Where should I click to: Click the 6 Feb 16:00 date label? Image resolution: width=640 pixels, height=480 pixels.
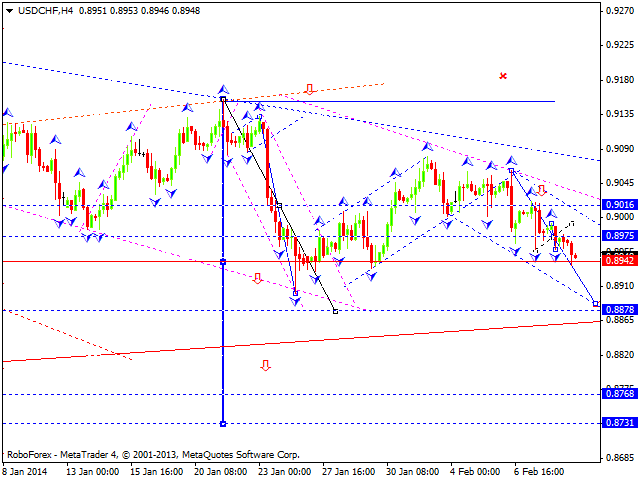(x=540, y=472)
